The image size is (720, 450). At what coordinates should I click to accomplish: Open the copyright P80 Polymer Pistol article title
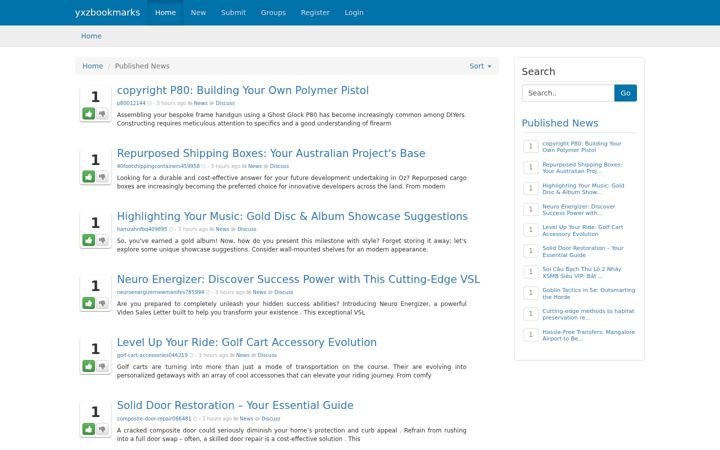(242, 90)
